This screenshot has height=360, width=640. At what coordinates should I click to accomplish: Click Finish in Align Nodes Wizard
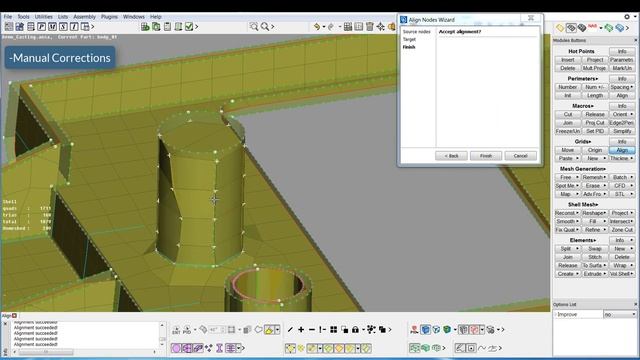[x=486, y=156]
